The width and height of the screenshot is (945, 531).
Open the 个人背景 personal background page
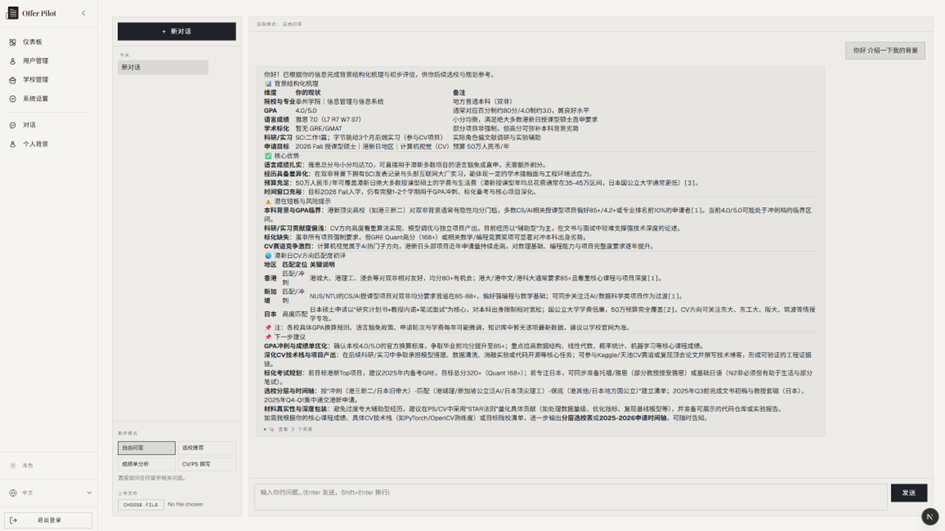48,144
